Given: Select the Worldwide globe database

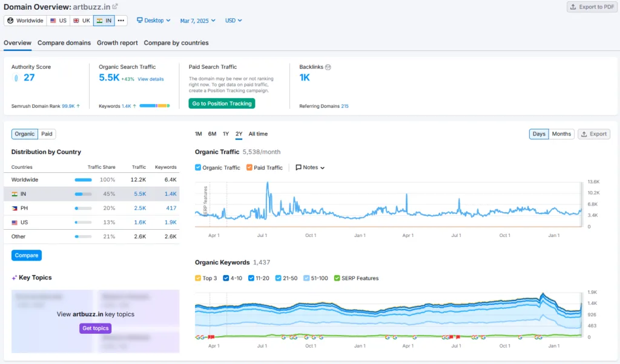Looking at the screenshot, I should click(25, 21).
